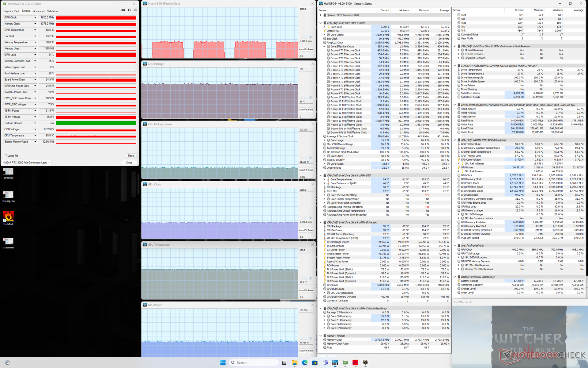Viewport: 588px width, 368px height.
Task: Click the GPU-Z screenshot camera icon
Action: tap(123, 10)
